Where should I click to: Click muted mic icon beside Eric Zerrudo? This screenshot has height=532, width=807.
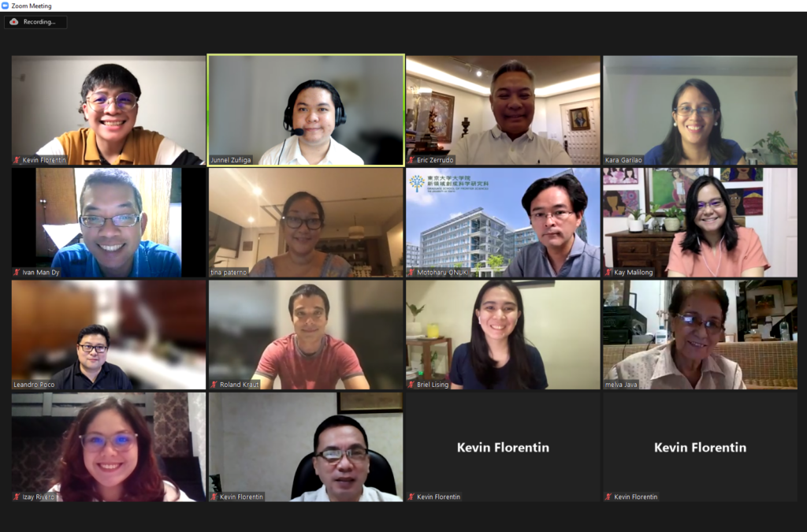pyautogui.click(x=411, y=160)
